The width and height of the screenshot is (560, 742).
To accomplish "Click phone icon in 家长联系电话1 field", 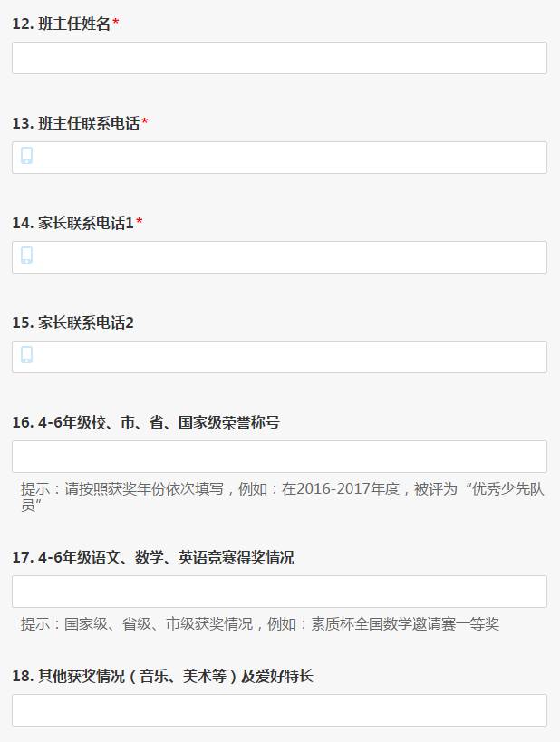I will pyautogui.click(x=27, y=255).
